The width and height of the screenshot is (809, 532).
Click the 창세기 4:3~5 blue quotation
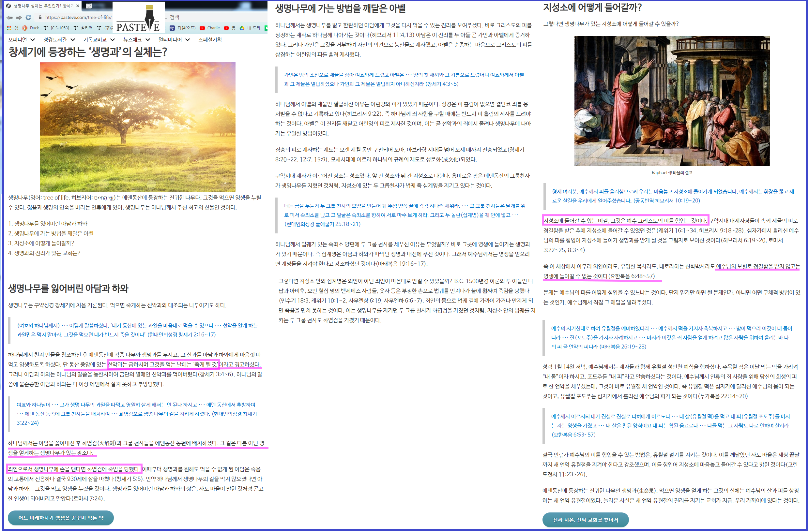pos(404,79)
